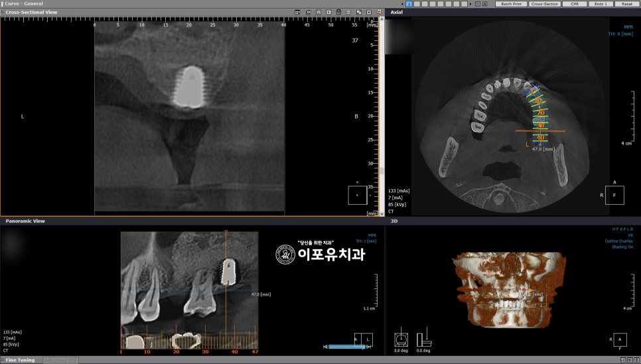Image resolution: width=641 pixels, height=364 pixels.
Task: Click the '47.0 [mm]' label in Axial view
Action: pyautogui.click(x=543, y=150)
